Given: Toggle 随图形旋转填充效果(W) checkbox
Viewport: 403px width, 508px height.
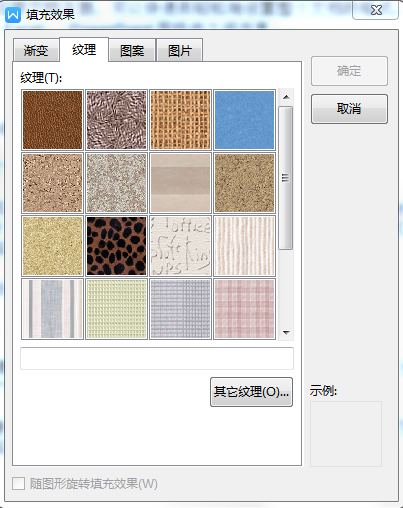Looking at the screenshot, I should click(x=18, y=484).
